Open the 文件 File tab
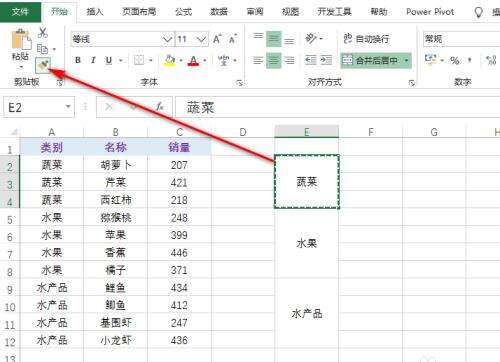The image size is (500, 362). (20, 12)
